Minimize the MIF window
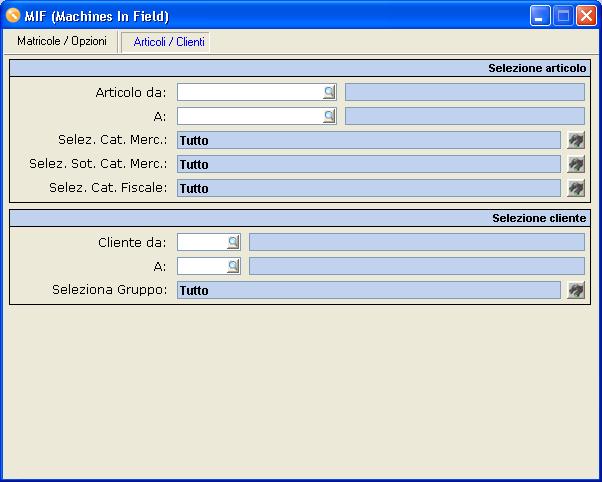The width and height of the screenshot is (602, 482). (540, 16)
